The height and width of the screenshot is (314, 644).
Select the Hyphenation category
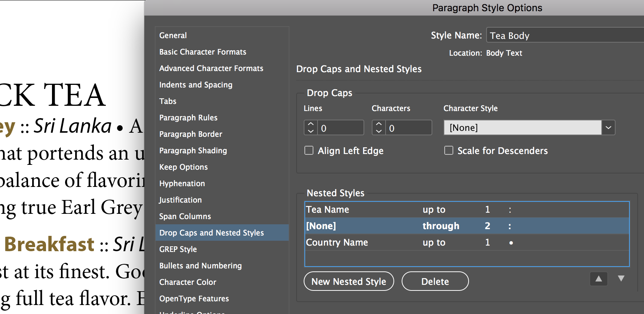click(222, 184)
